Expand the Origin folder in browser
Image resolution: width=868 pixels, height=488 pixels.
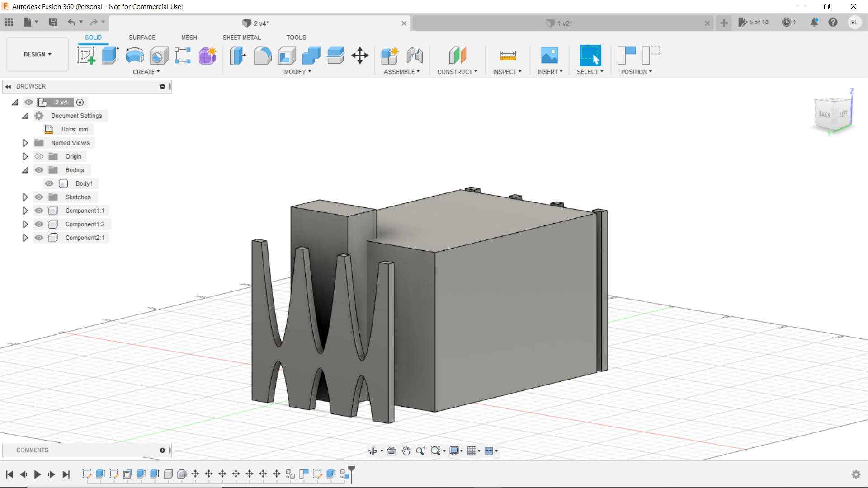(x=24, y=156)
